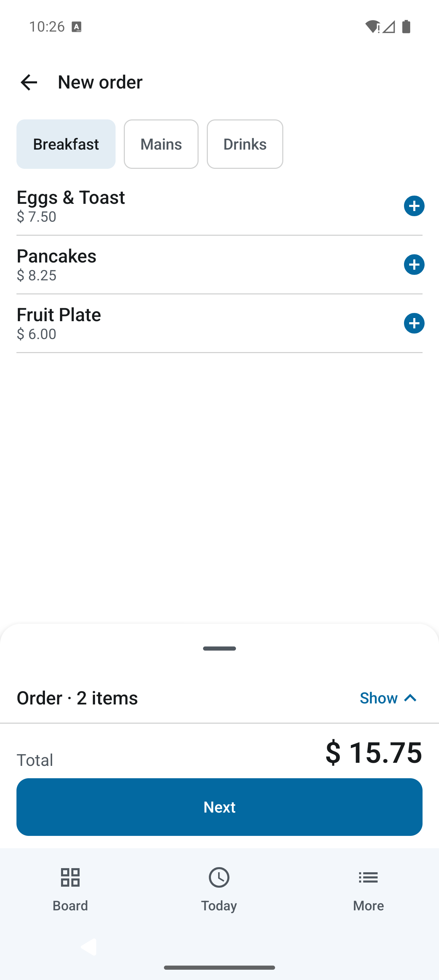The image size is (439, 980).
Task: Select the Breakfast category chip
Action: pyautogui.click(x=66, y=144)
